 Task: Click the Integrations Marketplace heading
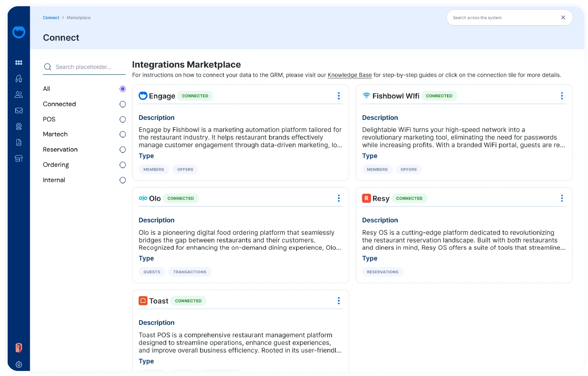click(x=186, y=65)
